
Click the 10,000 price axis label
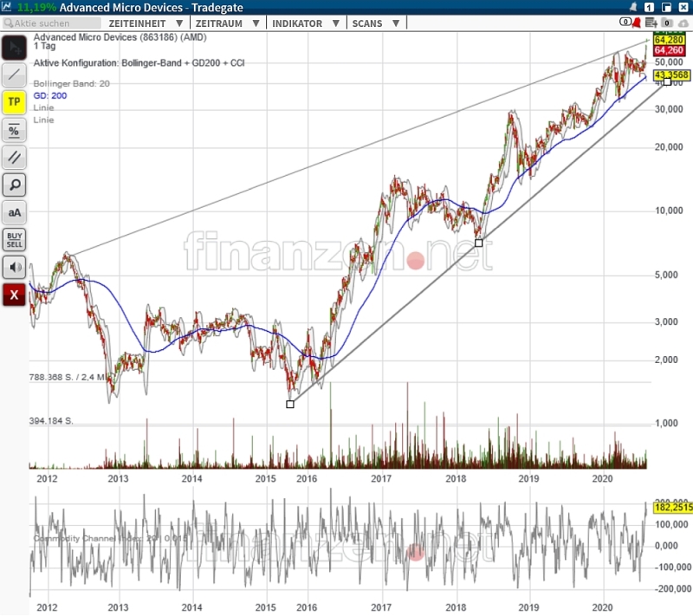coord(669,211)
